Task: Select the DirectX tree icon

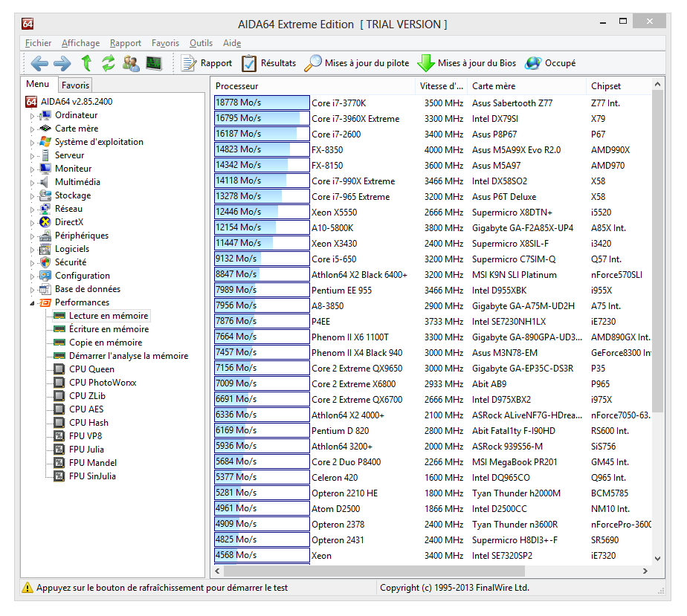Action: coord(45,222)
